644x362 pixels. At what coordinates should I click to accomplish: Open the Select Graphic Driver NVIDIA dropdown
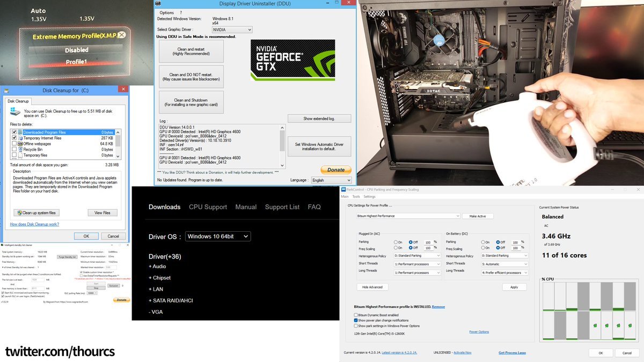click(x=232, y=29)
